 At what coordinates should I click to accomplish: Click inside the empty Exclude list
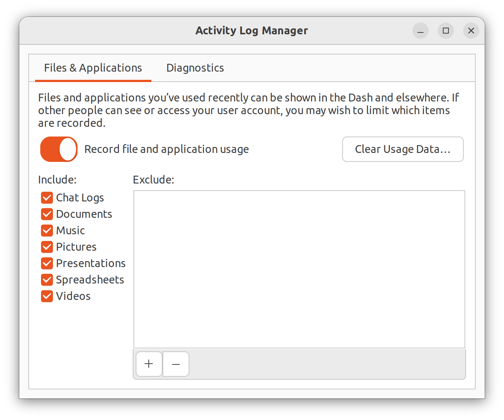(299, 269)
